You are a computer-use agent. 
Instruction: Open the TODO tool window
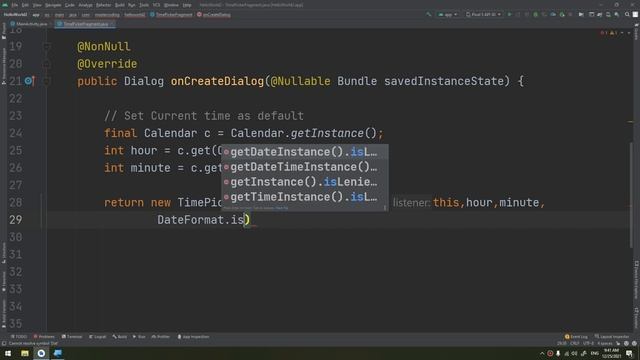[x=19, y=337]
